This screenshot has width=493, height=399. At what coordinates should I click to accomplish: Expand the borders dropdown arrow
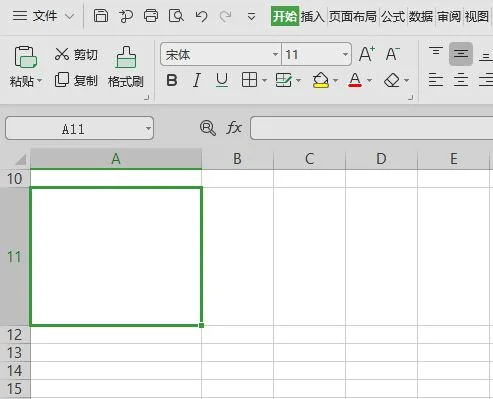point(265,80)
